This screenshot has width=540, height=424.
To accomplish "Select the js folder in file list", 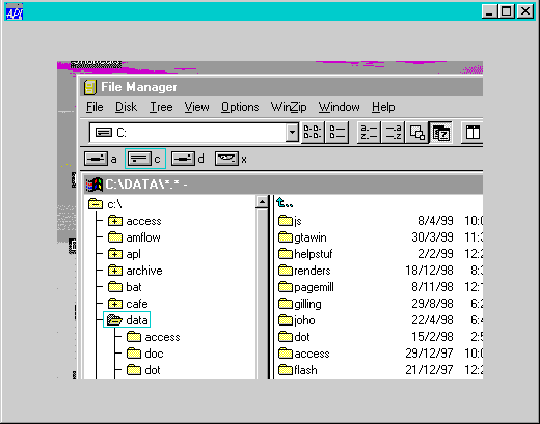I will click(x=290, y=221).
